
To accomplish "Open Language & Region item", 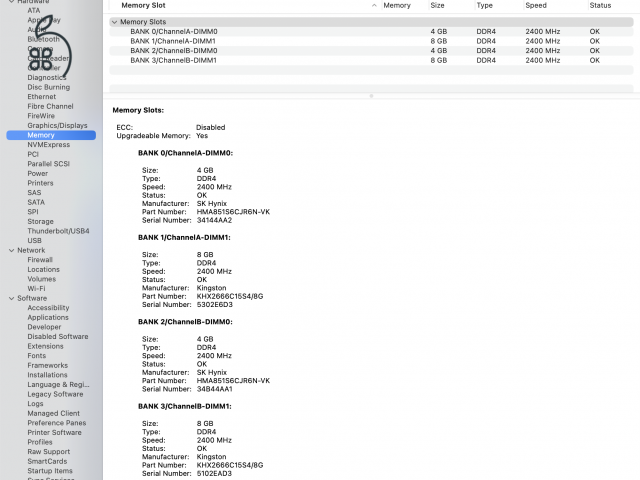I will point(58,384).
